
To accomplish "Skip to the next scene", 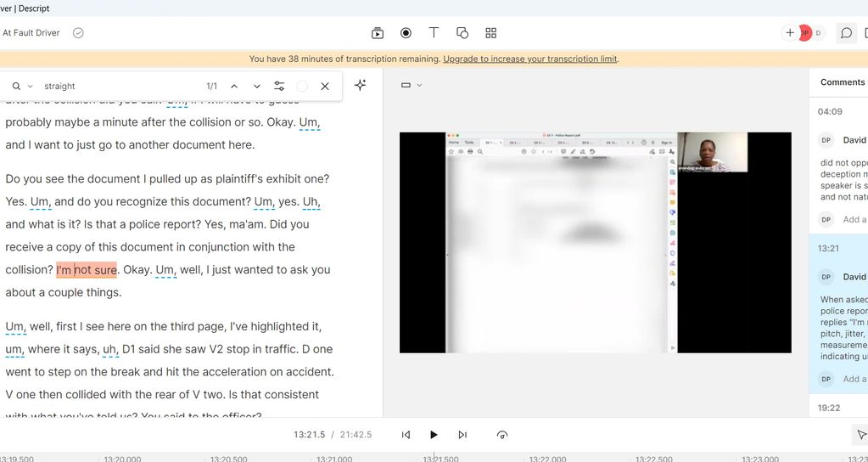I will pos(462,435).
